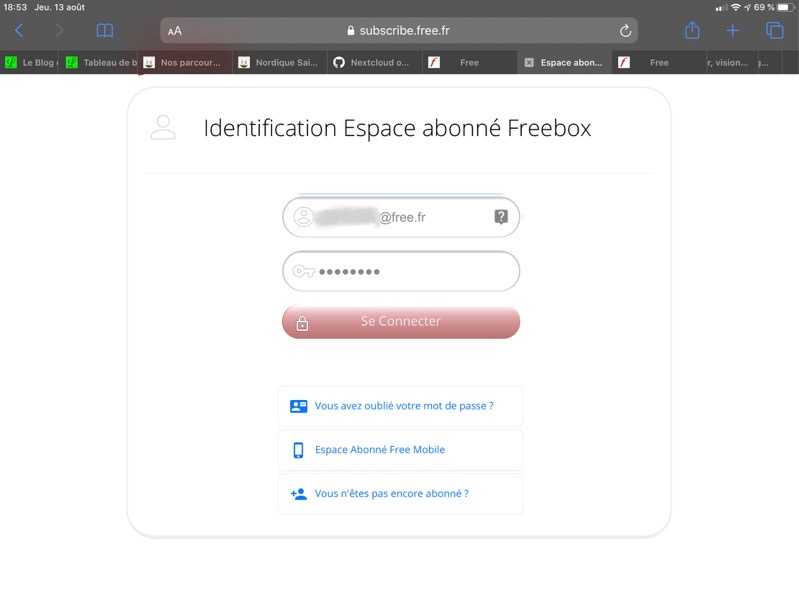
Task: Show all tabs overview icon
Action: point(774,31)
